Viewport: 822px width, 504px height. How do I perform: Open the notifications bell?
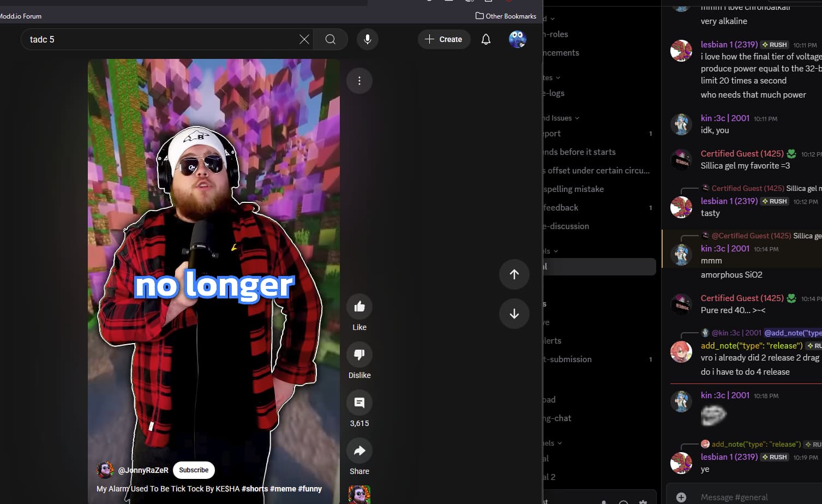(486, 39)
